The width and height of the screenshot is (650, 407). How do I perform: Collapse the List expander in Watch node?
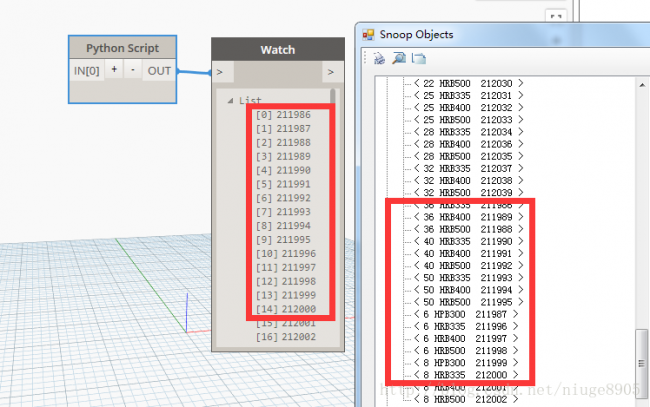230,100
